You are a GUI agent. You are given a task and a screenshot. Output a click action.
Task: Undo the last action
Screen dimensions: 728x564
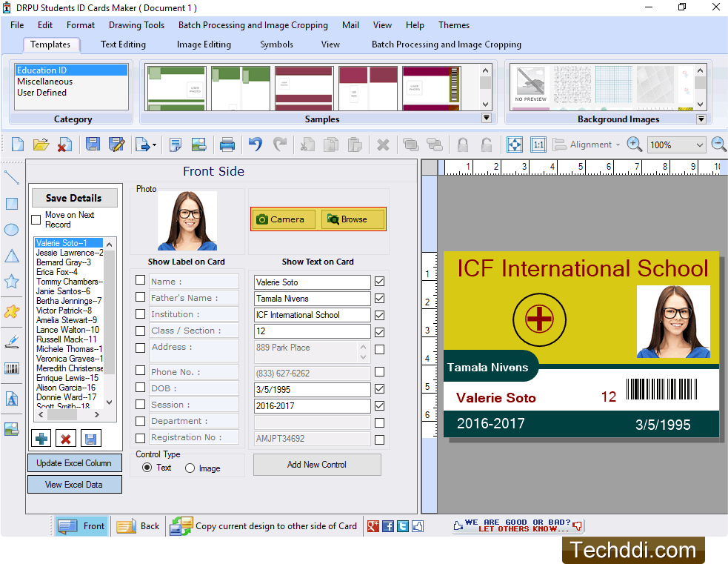coord(256,145)
